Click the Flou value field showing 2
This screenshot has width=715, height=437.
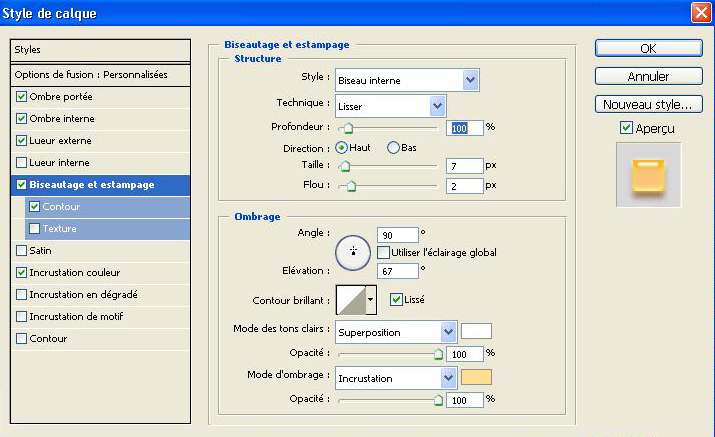click(x=464, y=186)
